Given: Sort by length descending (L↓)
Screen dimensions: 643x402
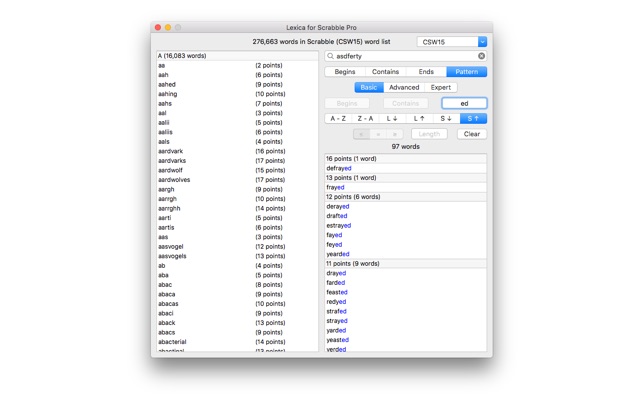Looking at the screenshot, I should pyautogui.click(x=392, y=119).
